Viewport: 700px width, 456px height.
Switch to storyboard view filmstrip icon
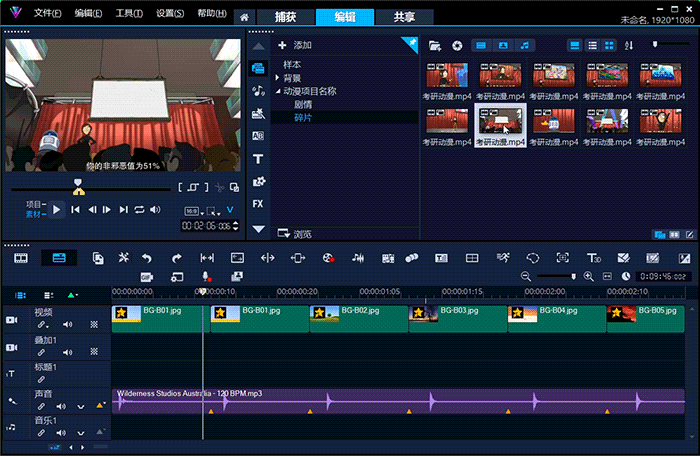click(20, 258)
